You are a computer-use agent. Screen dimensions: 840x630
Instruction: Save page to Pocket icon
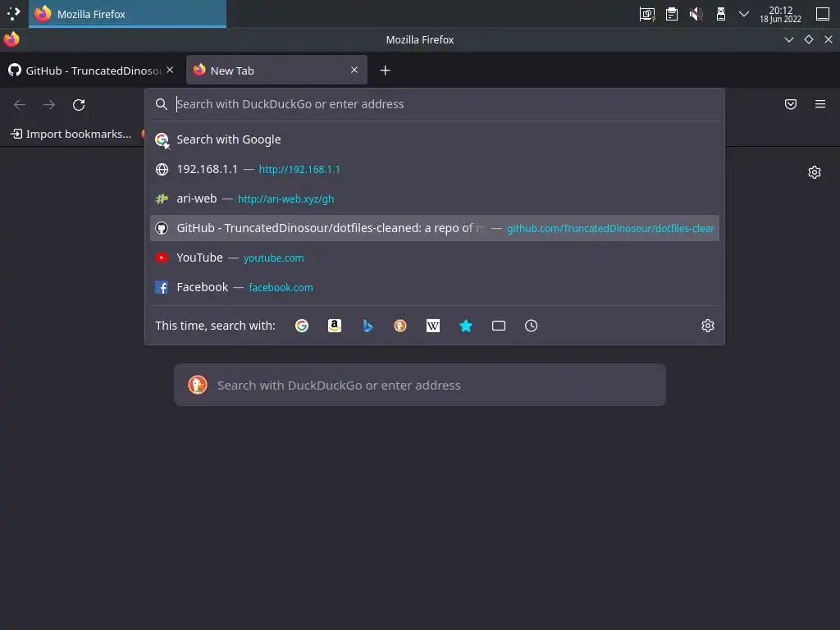[x=791, y=104]
